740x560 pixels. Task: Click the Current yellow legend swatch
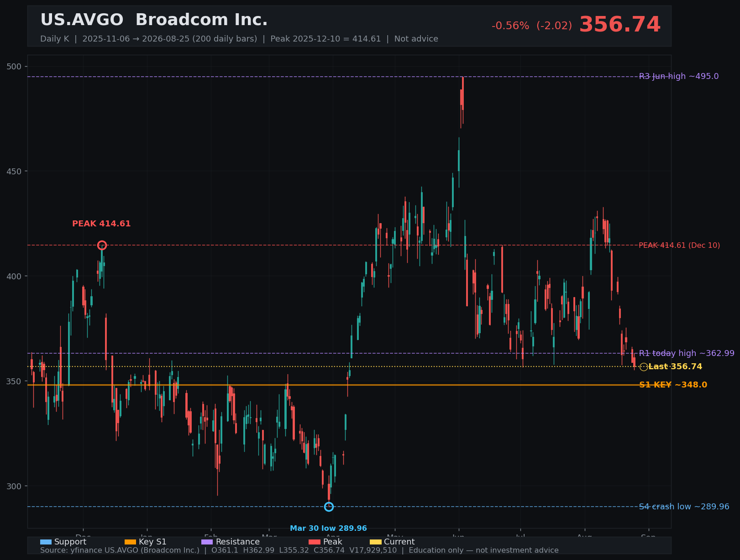[x=375, y=542]
